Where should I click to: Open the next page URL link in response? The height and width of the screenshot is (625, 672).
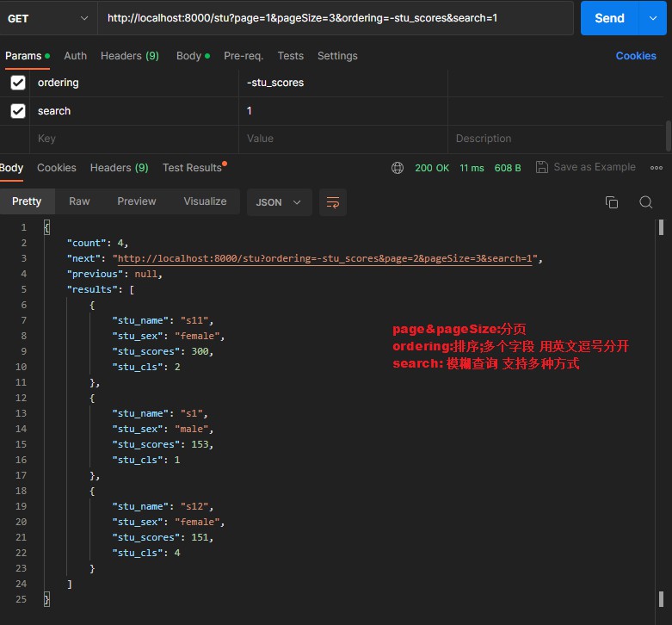point(324,258)
